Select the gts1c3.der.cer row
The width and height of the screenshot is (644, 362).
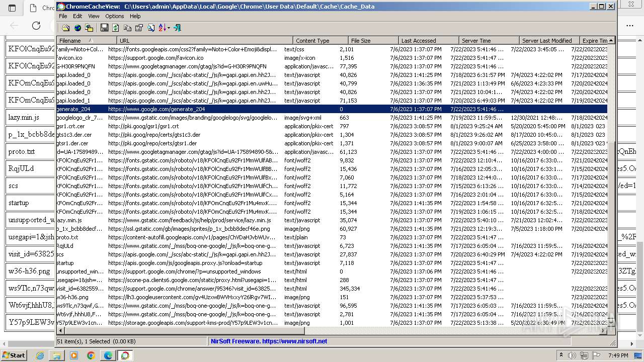tap(332, 135)
